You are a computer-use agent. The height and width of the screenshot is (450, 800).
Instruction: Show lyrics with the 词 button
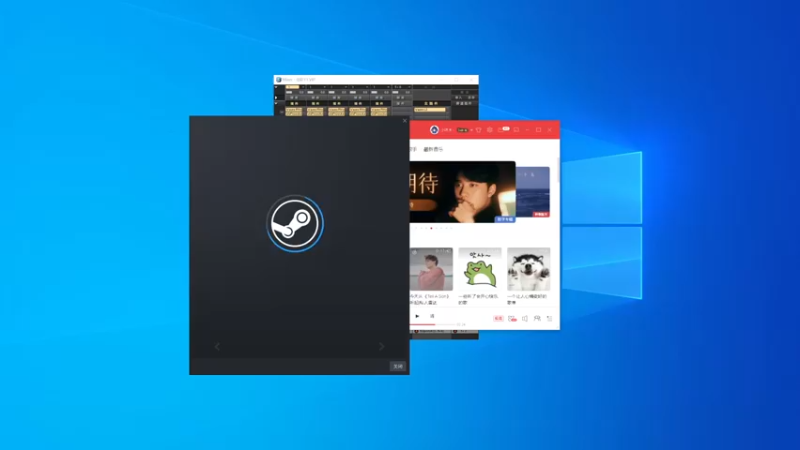coord(432,316)
